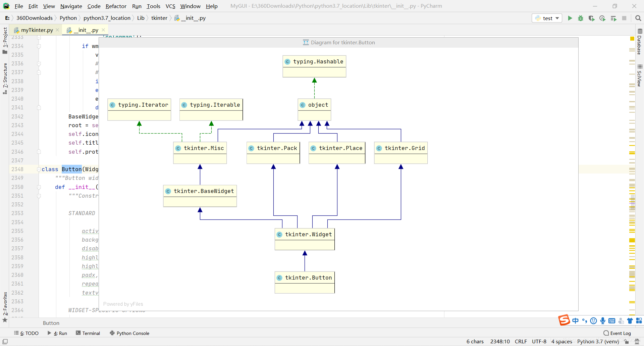Open the Project tool window
The width and height of the screenshot is (644, 346).
click(5, 40)
